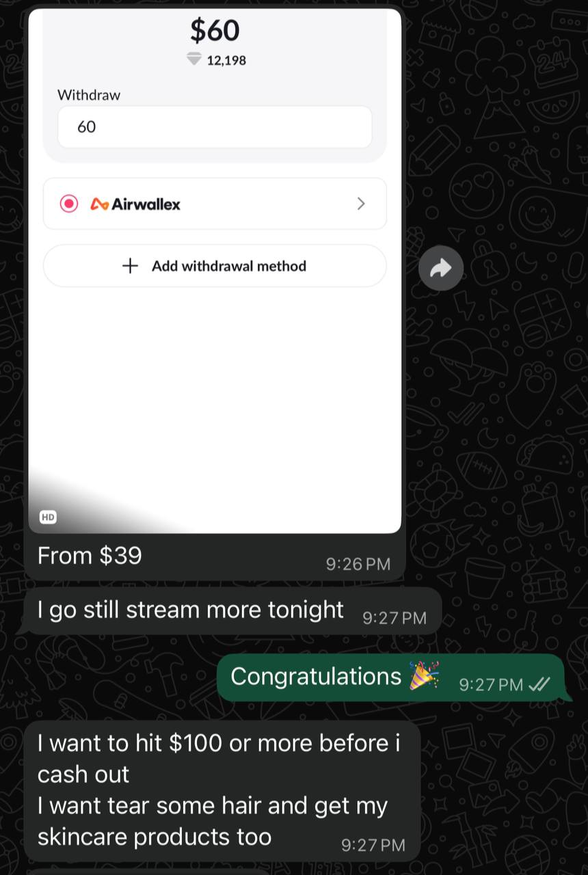Click the party popper emoji
Viewport: 588px width, 875px height.
[425, 675]
